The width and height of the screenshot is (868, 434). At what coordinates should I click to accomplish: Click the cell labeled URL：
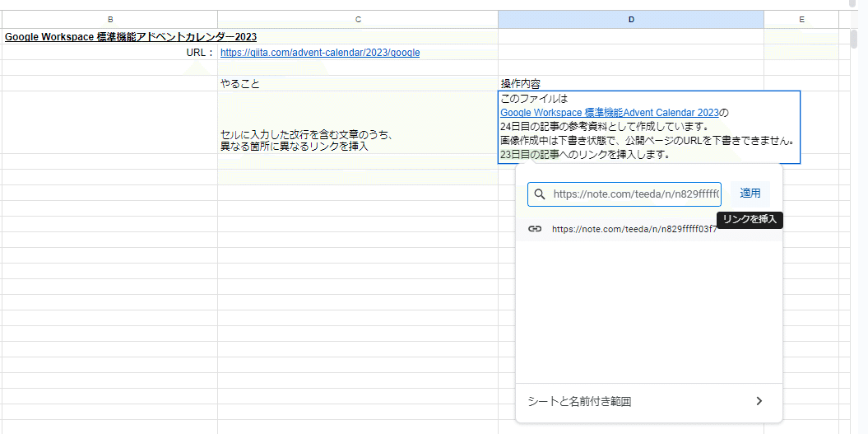110,53
